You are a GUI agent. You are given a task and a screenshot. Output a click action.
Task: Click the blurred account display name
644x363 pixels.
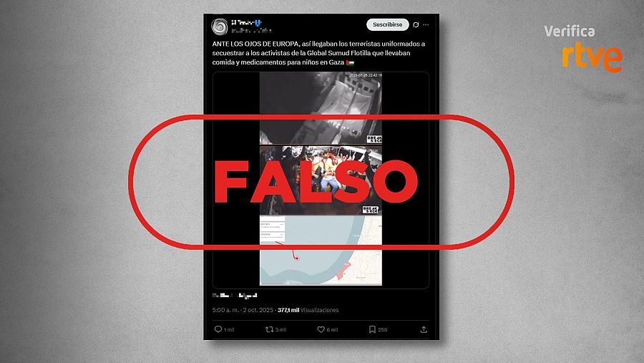pyautogui.click(x=246, y=23)
